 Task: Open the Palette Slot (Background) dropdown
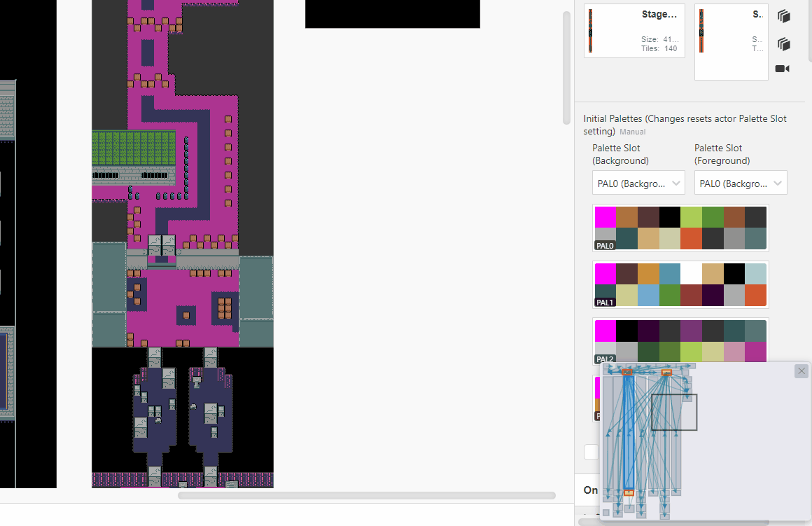pyautogui.click(x=638, y=183)
